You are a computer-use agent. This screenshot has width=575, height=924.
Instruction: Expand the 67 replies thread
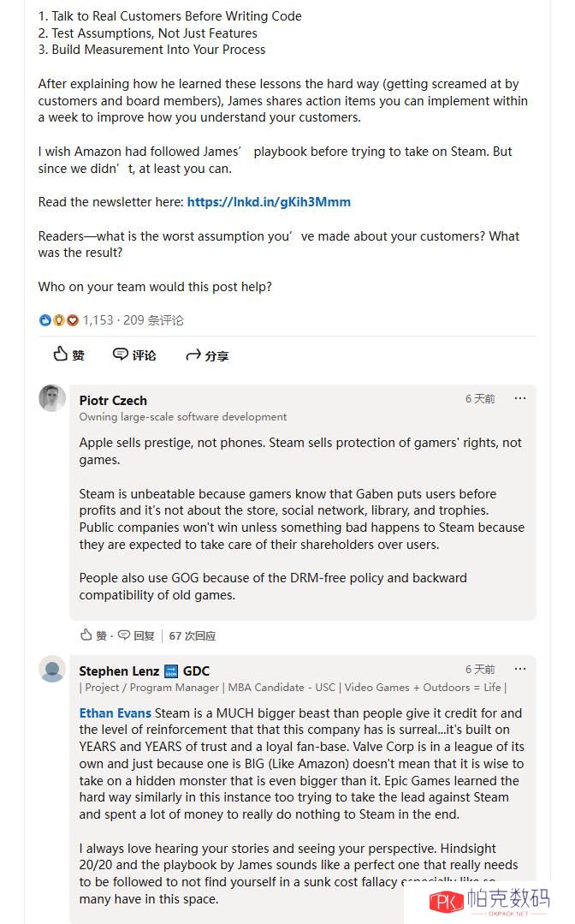point(193,636)
